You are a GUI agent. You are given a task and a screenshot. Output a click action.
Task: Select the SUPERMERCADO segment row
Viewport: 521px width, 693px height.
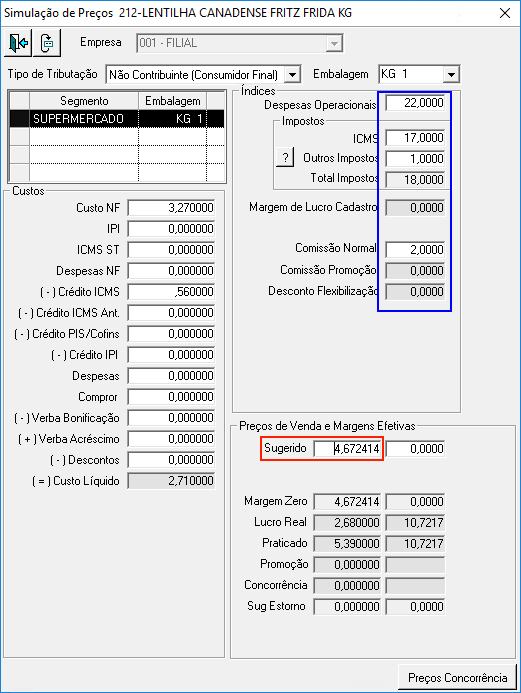(x=117, y=118)
